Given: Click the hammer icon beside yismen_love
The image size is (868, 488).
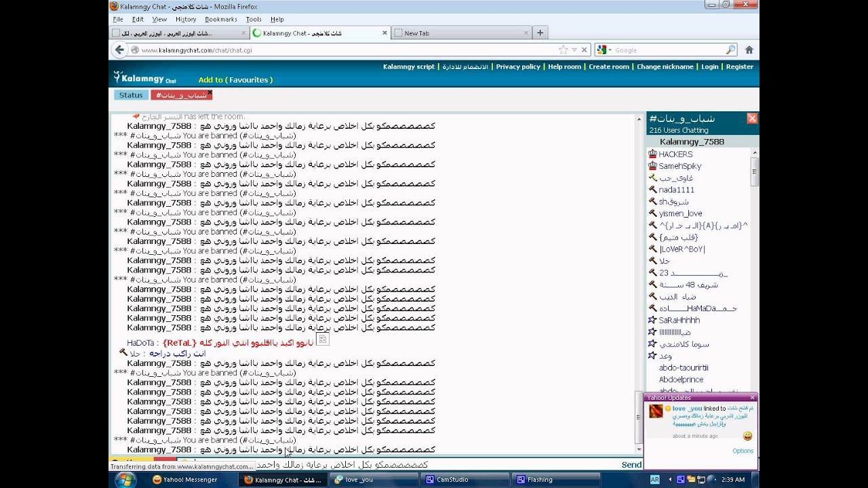Looking at the screenshot, I should [x=652, y=213].
